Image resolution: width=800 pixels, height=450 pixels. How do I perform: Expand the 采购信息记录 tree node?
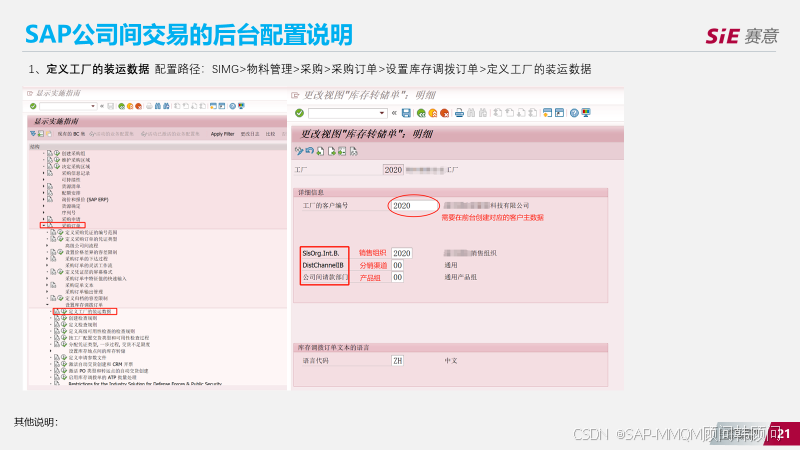pos(43,173)
